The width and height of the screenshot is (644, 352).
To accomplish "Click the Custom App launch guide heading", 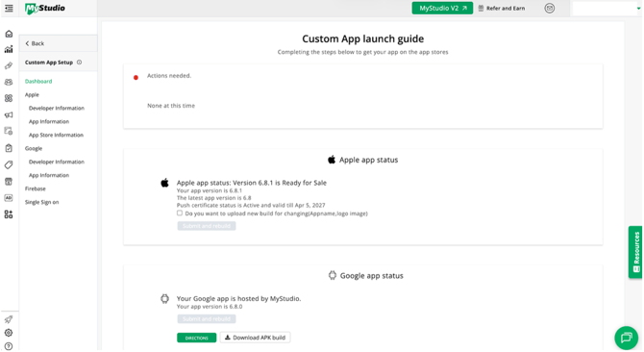I will pyautogui.click(x=362, y=38).
